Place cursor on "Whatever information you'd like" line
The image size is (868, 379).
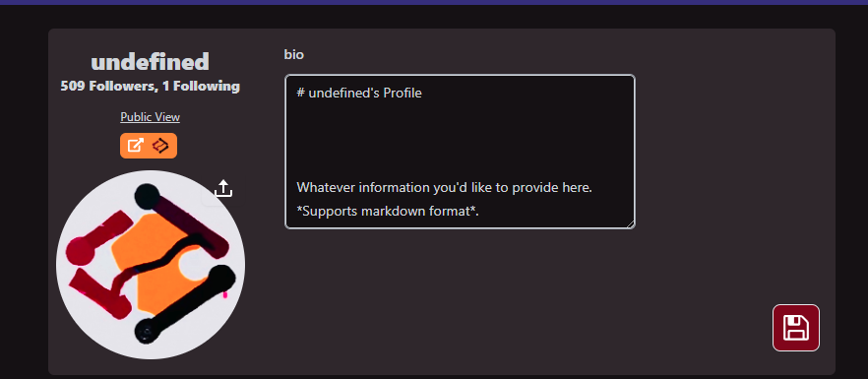point(445,187)
